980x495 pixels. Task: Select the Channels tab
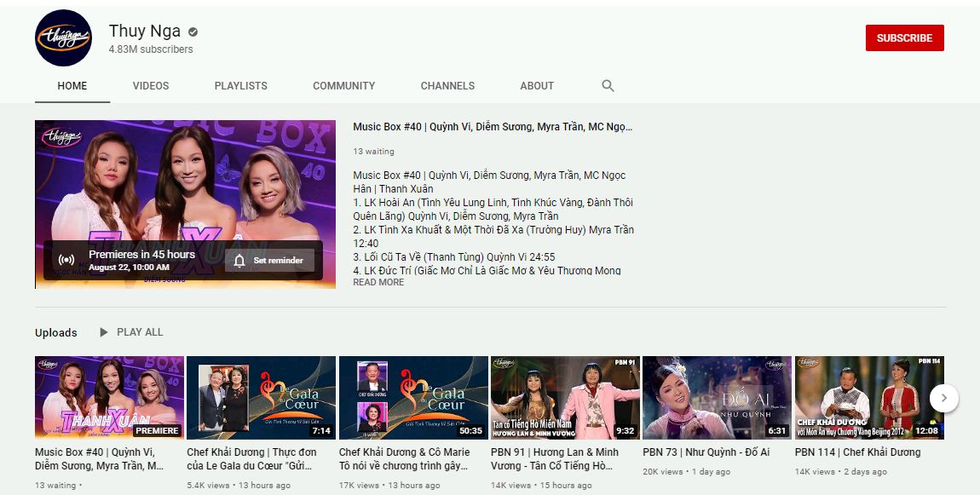point(447,86)
